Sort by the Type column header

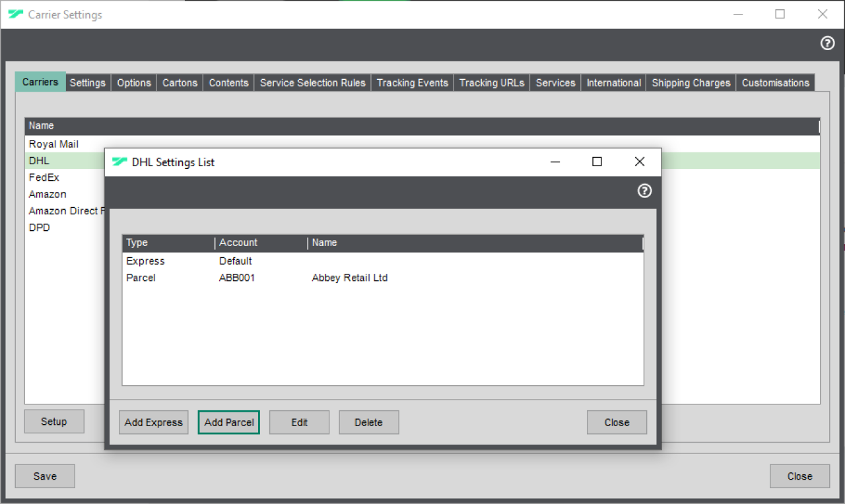click(x=169, y=243)
